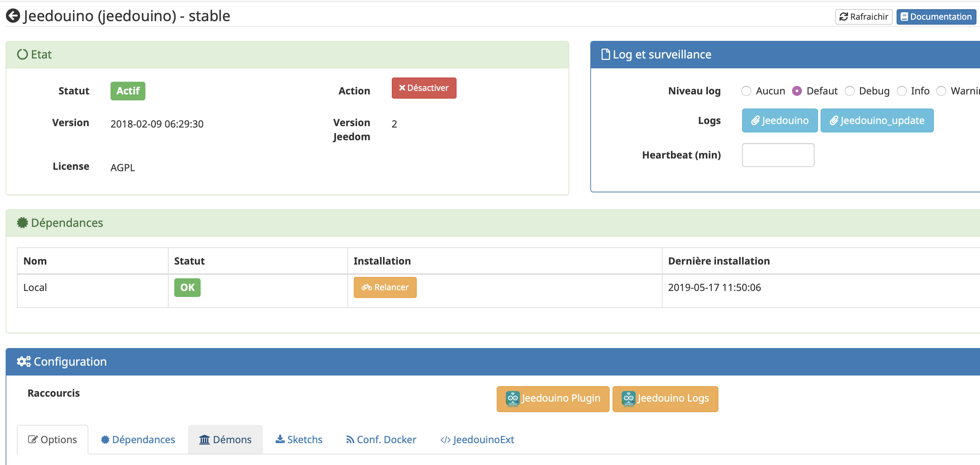Click the Raccourcis label
Viewport: 980px width, 465px height.
54,393
